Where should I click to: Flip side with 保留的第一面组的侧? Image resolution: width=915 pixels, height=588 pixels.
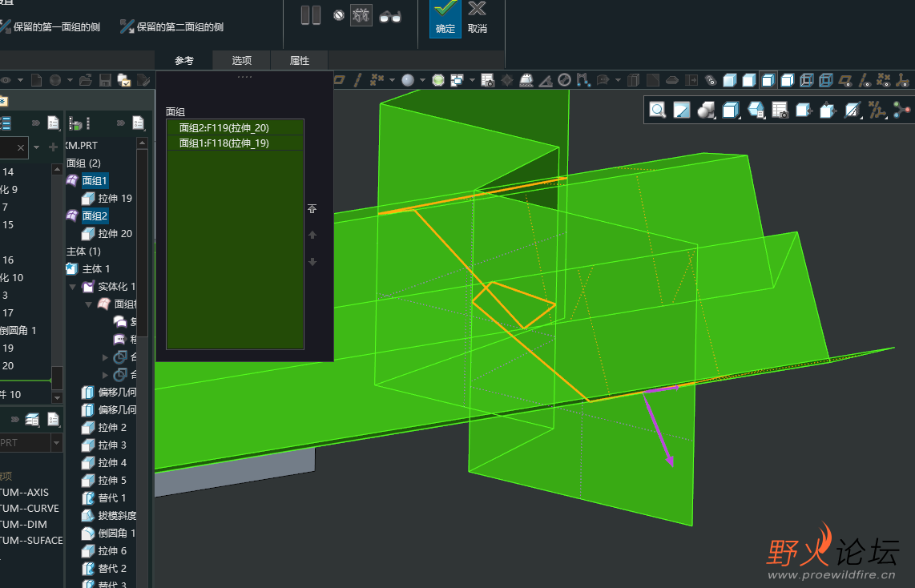click(50, 26)
